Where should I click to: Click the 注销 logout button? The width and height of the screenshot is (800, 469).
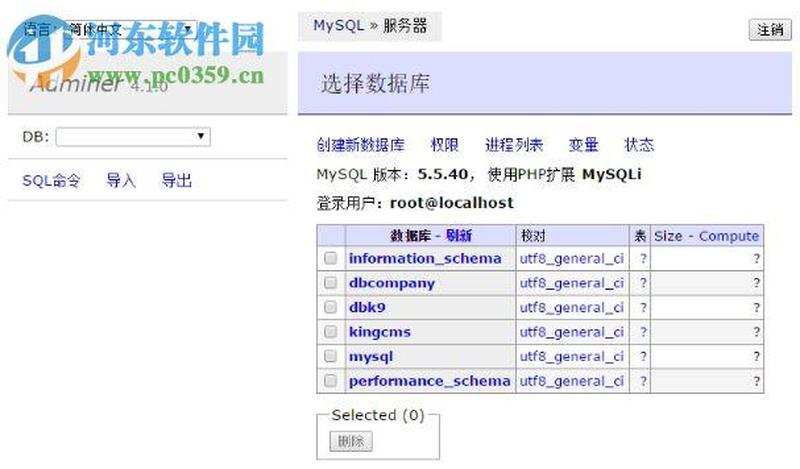[x=770, y=30]
